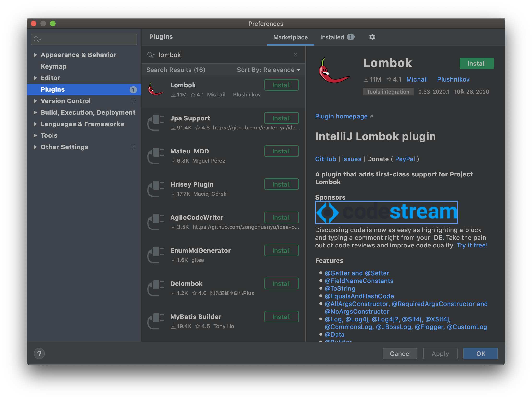The width and height of the screenshot is (532, 400).
Task: Select Keymap in the settings tree
Action: [54, 66]
